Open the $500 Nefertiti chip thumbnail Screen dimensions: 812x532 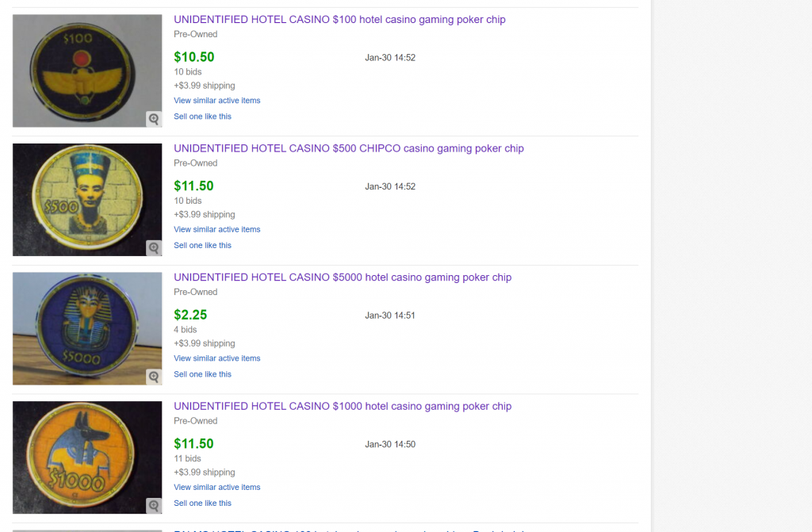83,198
